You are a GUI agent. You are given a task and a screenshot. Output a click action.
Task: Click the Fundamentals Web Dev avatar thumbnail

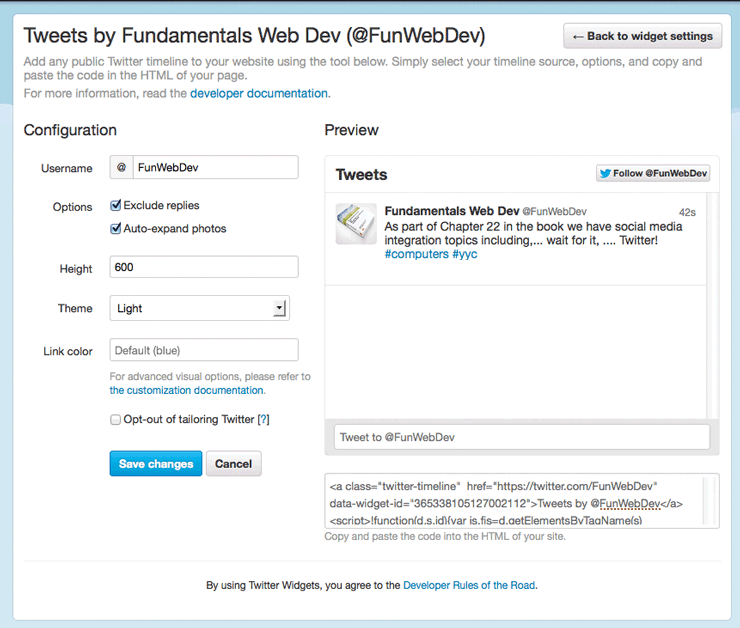[356, 224]
